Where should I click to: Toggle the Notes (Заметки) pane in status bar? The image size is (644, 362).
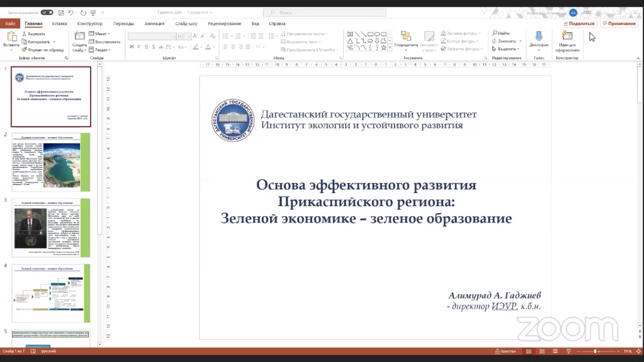point(505,351)
